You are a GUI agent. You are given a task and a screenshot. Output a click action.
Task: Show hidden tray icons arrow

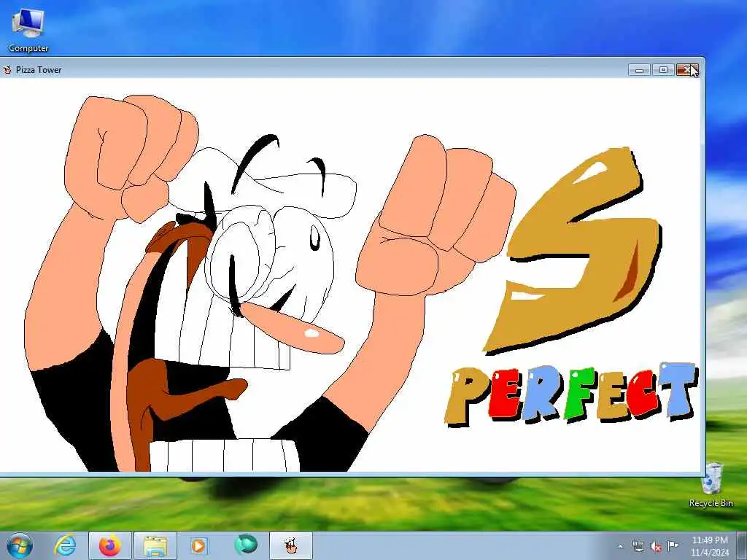(620, 547)
